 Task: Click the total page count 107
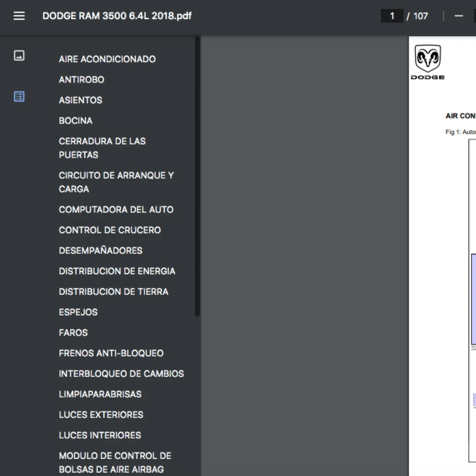click(420, 16)
